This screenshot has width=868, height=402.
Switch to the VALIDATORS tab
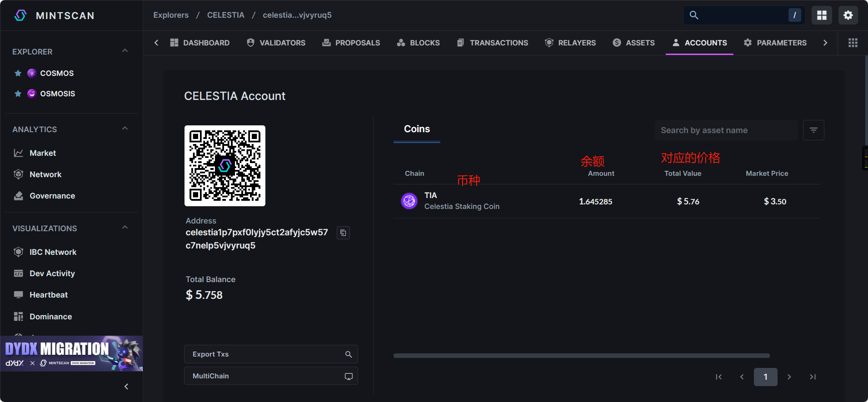click(276, 43)
